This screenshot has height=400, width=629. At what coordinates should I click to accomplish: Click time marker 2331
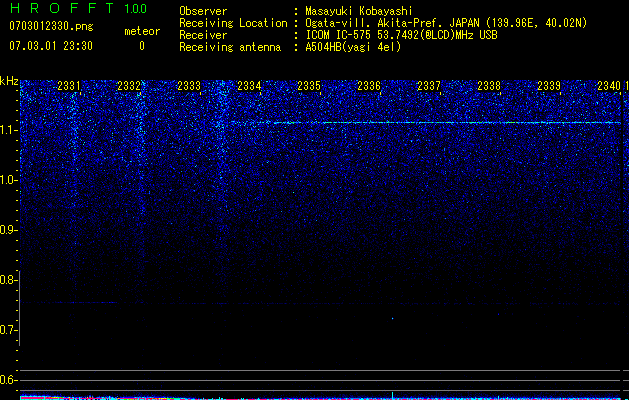coord(69,86)
